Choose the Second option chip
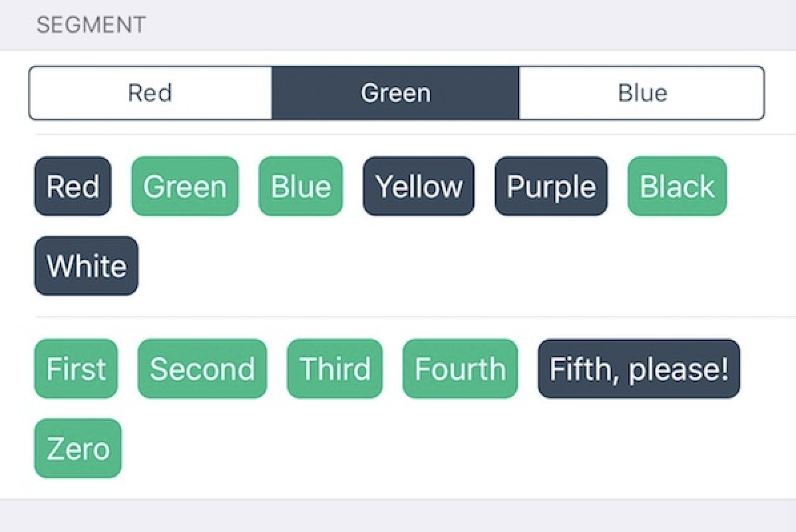 pyautogui.click(x=202, y=368)
